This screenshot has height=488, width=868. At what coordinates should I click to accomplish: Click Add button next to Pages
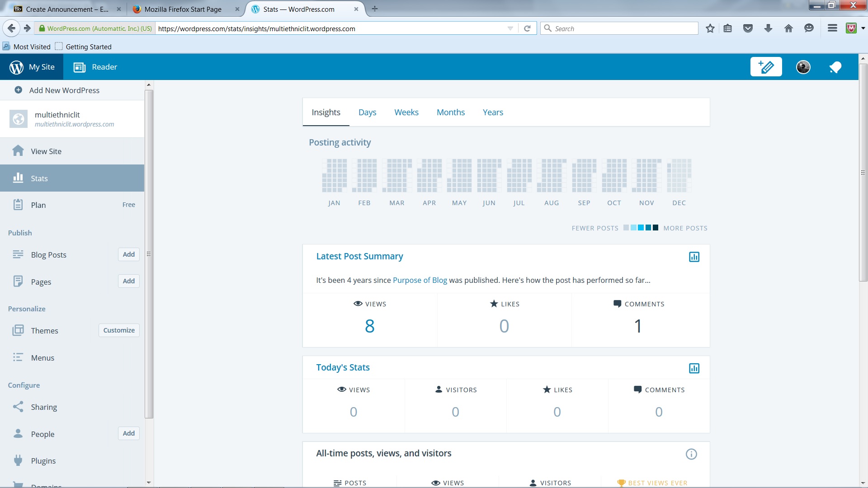[129, 281]
